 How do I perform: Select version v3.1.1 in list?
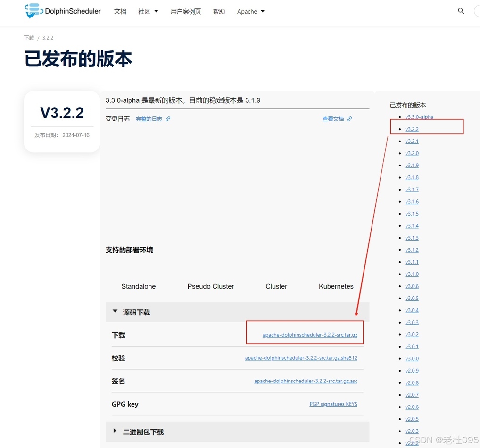point(412,262)
